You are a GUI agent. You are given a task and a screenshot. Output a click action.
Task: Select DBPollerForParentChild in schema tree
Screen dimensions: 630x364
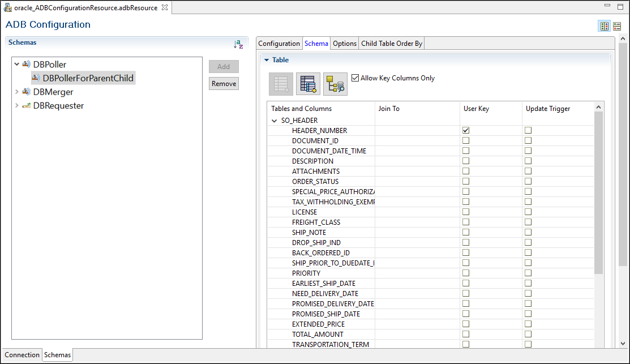click(88, 78)
